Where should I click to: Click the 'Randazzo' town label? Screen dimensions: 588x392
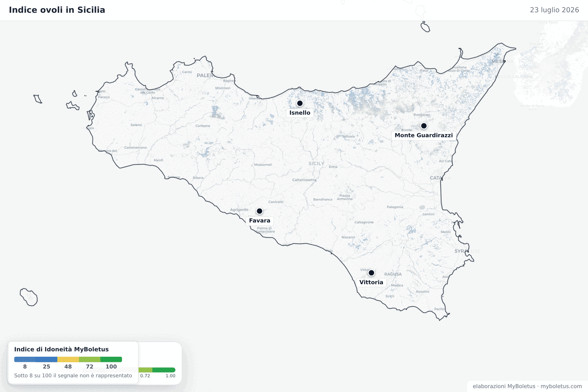pos(422,115)
